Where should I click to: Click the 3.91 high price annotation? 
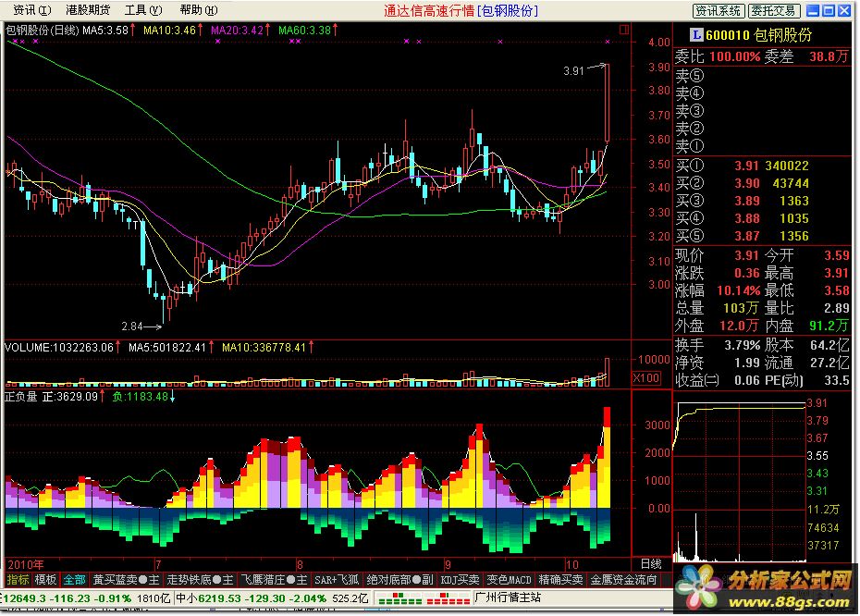pyautogui.click(x=573, y=71)
